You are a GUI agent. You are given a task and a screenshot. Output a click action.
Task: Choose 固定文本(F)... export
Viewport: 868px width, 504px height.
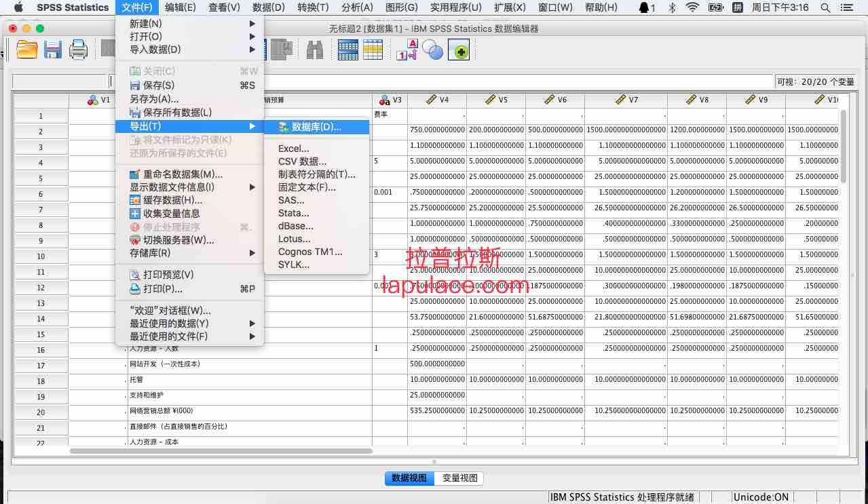pos(316,187)
